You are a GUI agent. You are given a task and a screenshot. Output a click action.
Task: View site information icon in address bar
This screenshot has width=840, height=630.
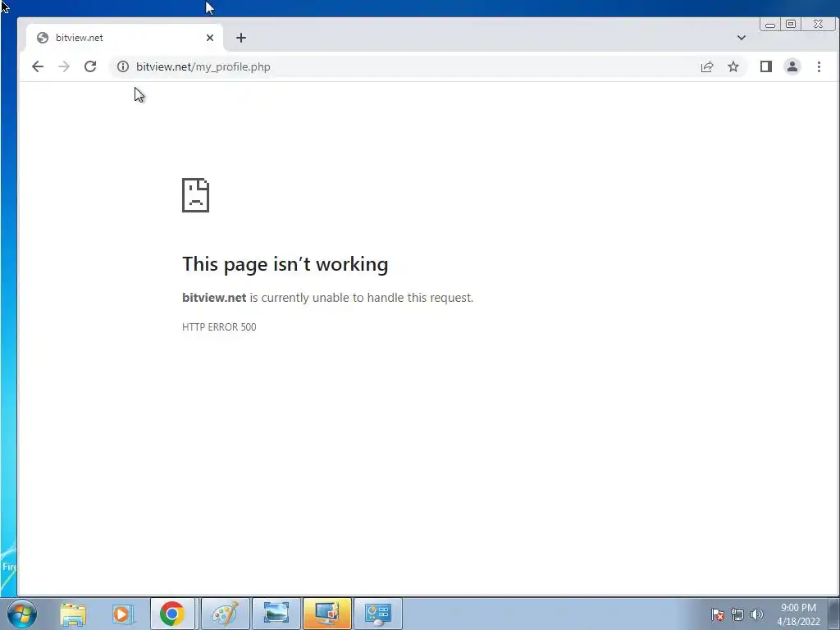click(x=123, y=66)
